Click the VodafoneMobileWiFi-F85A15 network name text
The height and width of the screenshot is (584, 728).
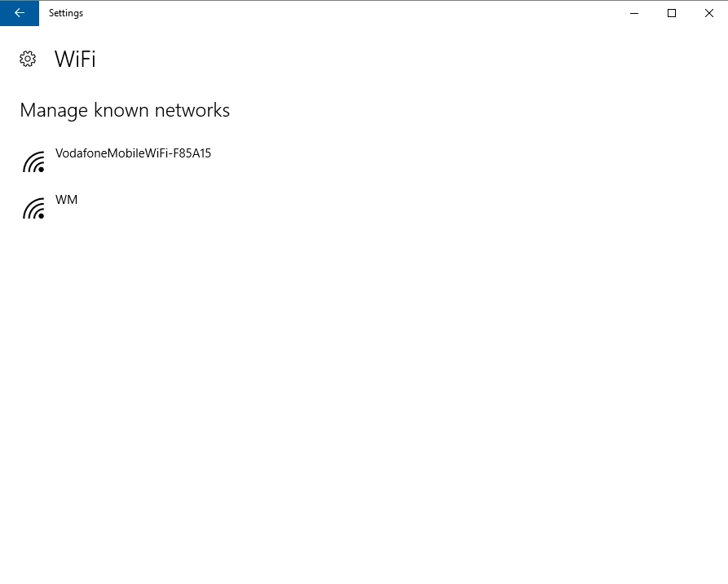coord(132,153)
